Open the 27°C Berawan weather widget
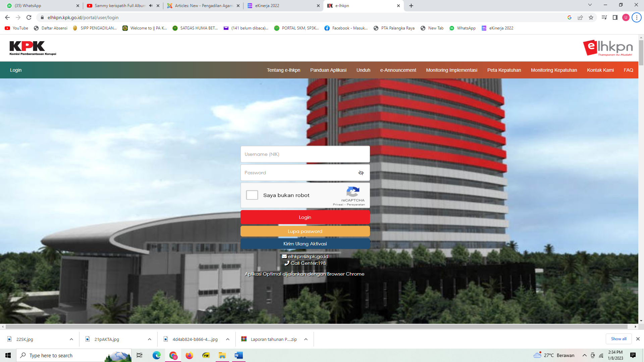Screen dimensions: 644x362 tap(554, 355)
